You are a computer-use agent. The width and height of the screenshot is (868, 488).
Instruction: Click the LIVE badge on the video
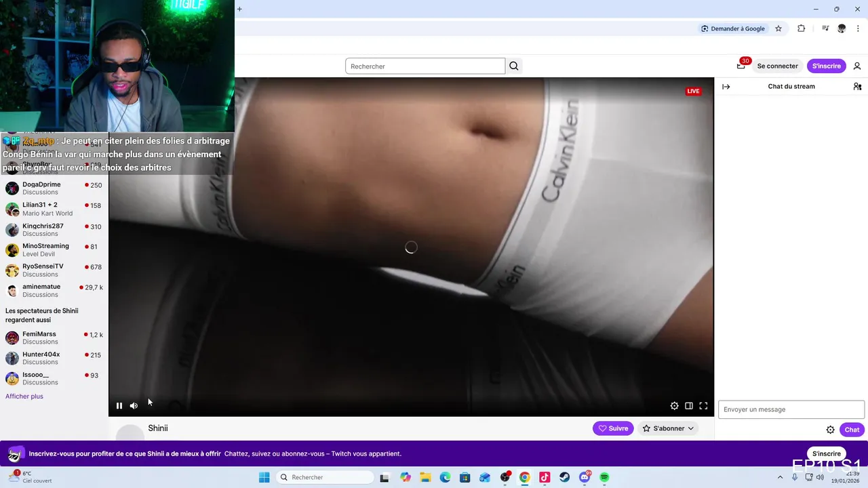(x=693, y=91)
